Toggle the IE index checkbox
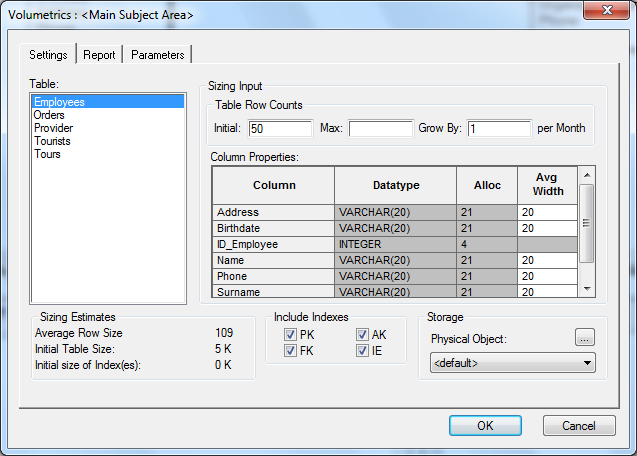This screenshot has height=456, width=637. click(362, 351)
